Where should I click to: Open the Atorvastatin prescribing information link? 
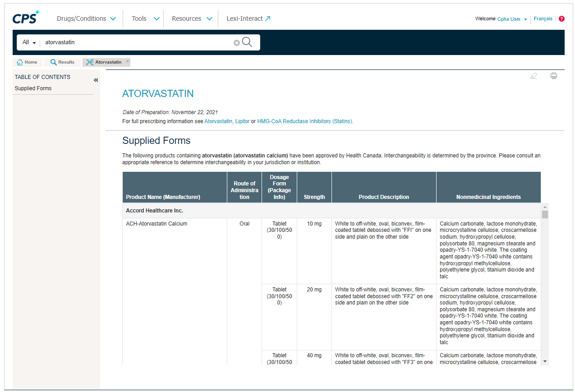pos(218,121)
